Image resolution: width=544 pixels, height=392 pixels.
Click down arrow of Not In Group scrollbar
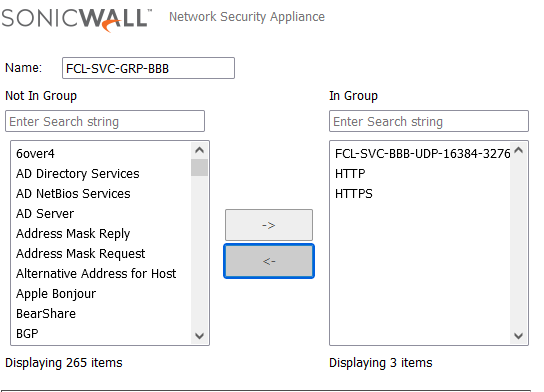pyautogui.click(x=199, y=335)
